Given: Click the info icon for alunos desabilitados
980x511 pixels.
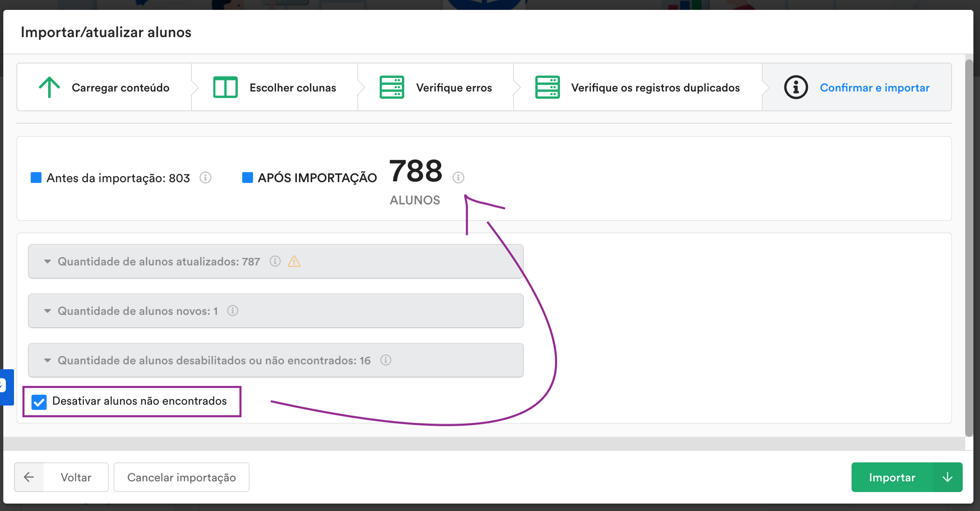Looking at the screenshot, I should (385, 360).
